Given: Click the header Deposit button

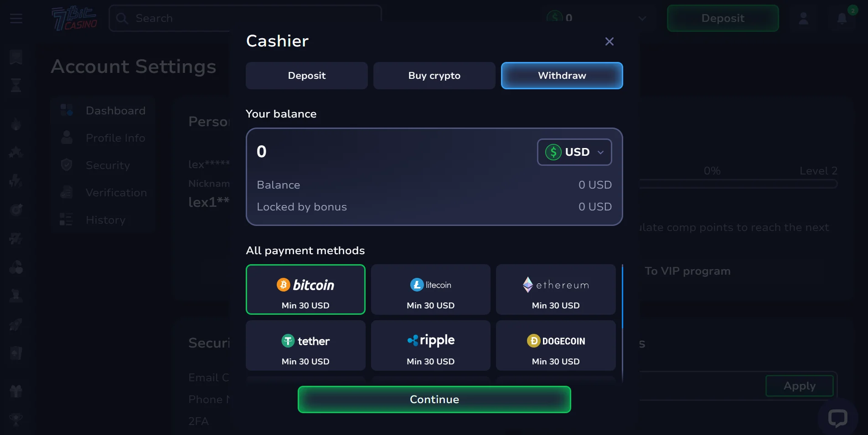Looking at the screenshot, I should tap(723, 18).
